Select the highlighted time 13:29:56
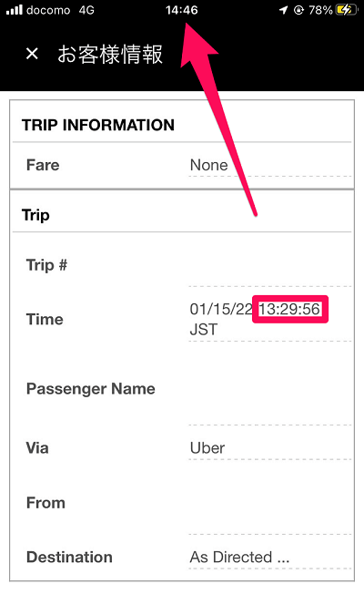Image resolution: width=364 pixels, height=594 pixels. (x=290, y=309)
